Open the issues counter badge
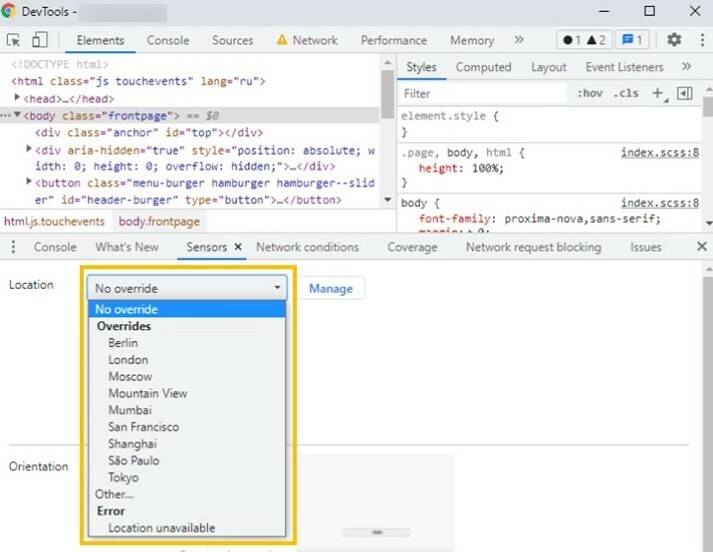This screenshot has width=713, height=552. point(632,40)
